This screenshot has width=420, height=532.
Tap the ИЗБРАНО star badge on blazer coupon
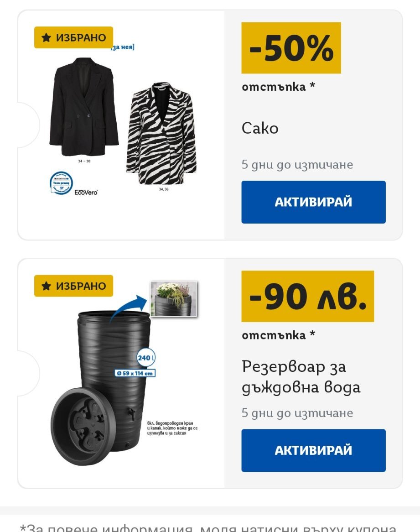coord(73,37)
